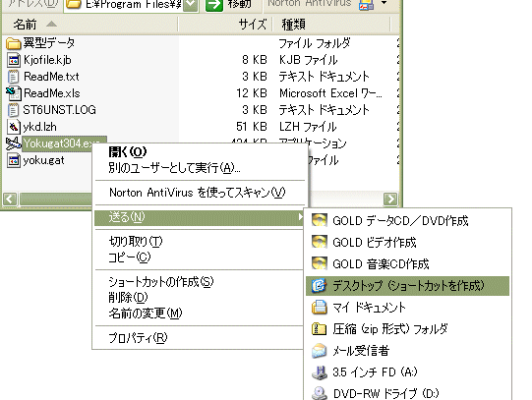
Task: Send to マイ ドキュメント
Action: pos(407,307)
